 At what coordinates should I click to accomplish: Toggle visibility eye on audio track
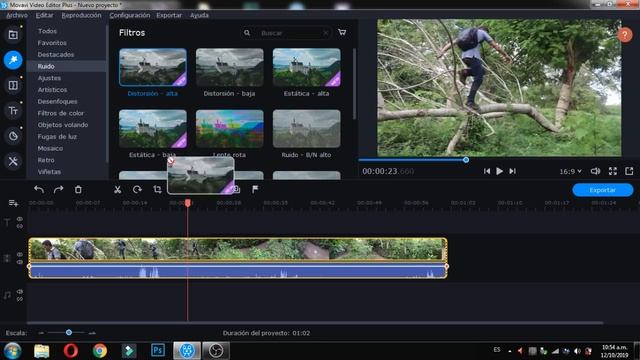20,292
